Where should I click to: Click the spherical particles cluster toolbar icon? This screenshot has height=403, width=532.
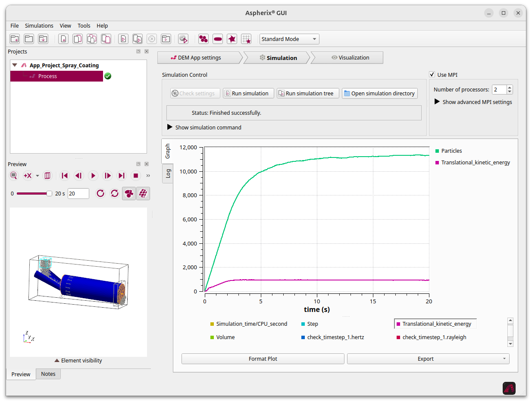tap(203, 39)
